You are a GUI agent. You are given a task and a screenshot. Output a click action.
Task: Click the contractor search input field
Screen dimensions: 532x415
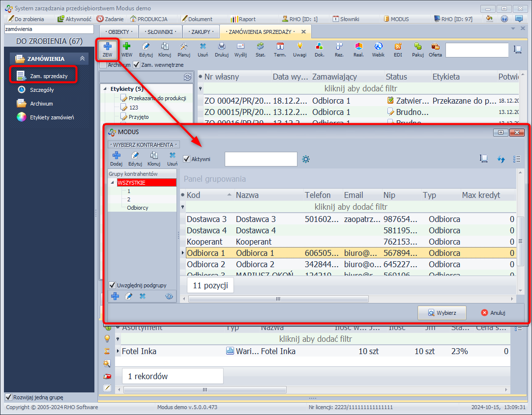pyautogui.click(x=261, y=159)
